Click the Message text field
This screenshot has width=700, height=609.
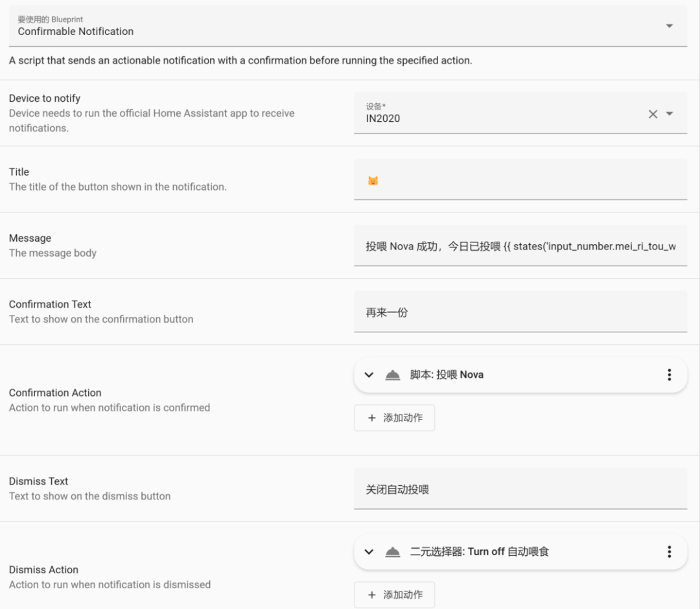[520, 246]
